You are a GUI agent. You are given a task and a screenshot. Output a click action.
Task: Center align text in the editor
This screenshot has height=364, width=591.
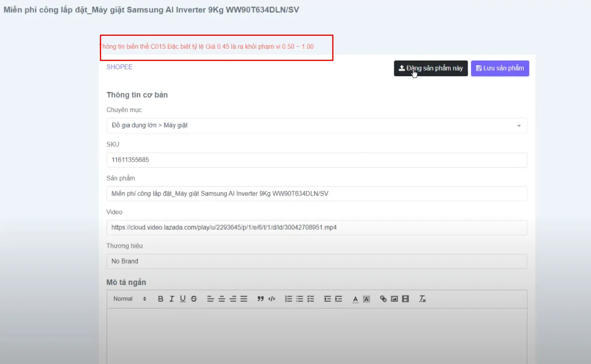(222, 299)
